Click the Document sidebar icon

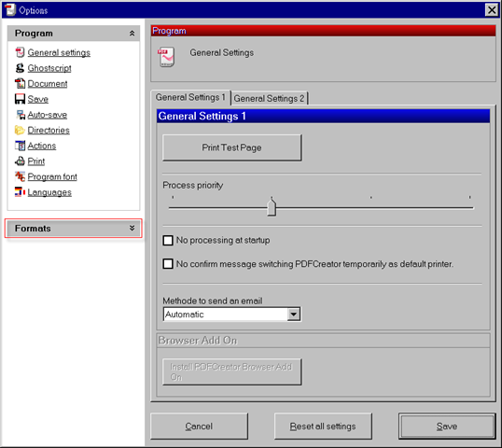(x=20, y=83)
